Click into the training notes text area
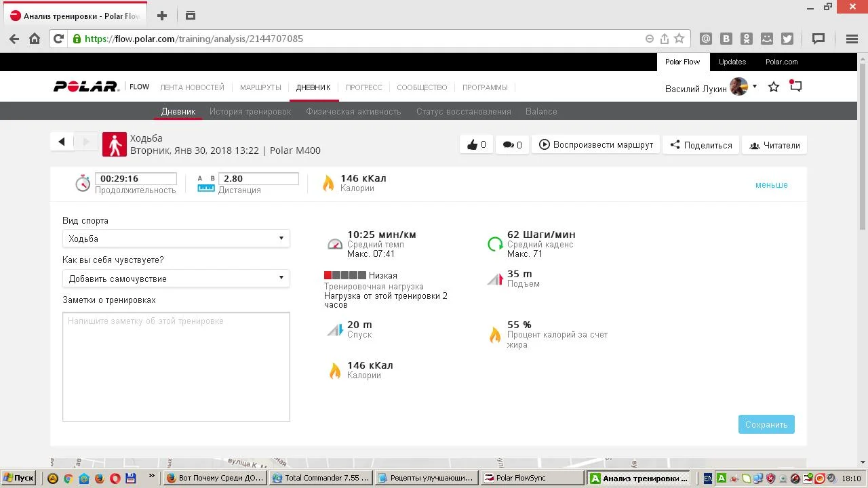 click(176, 367)
